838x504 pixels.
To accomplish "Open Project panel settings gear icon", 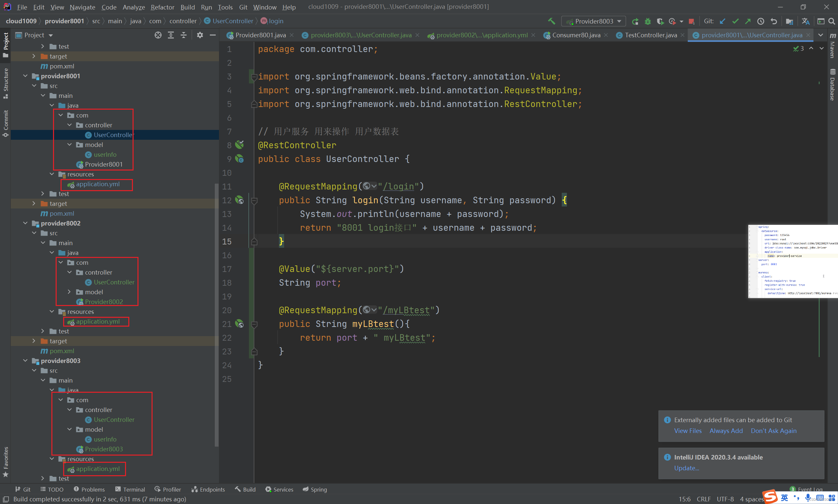I will point(200,35).
